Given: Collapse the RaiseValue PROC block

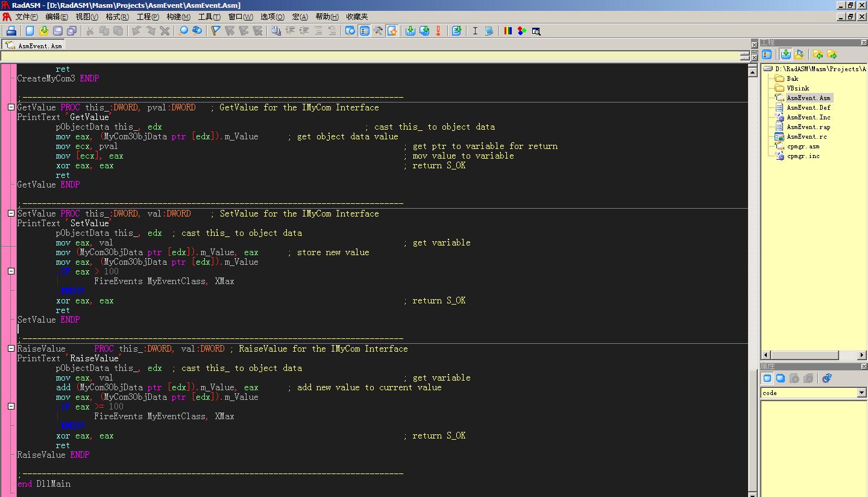Looking at the screenshot, I should [11, 349].
